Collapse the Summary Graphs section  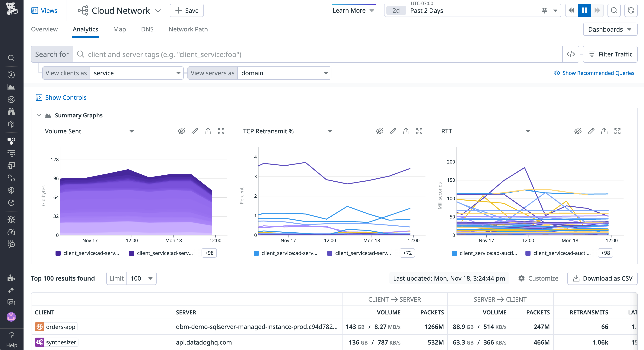[39, 115]
